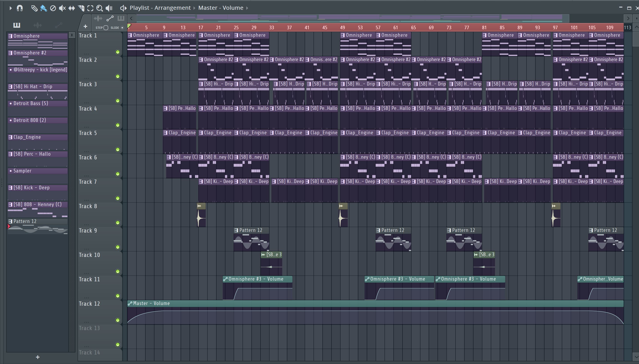Select the Draw pencil tool
Viewport: 639px width, 364px height.
pos(34,8)
